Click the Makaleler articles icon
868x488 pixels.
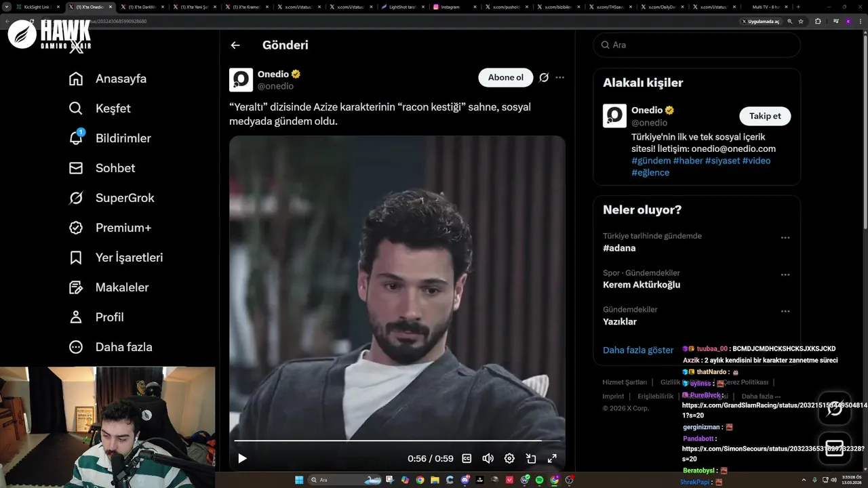tap(76, 287)
